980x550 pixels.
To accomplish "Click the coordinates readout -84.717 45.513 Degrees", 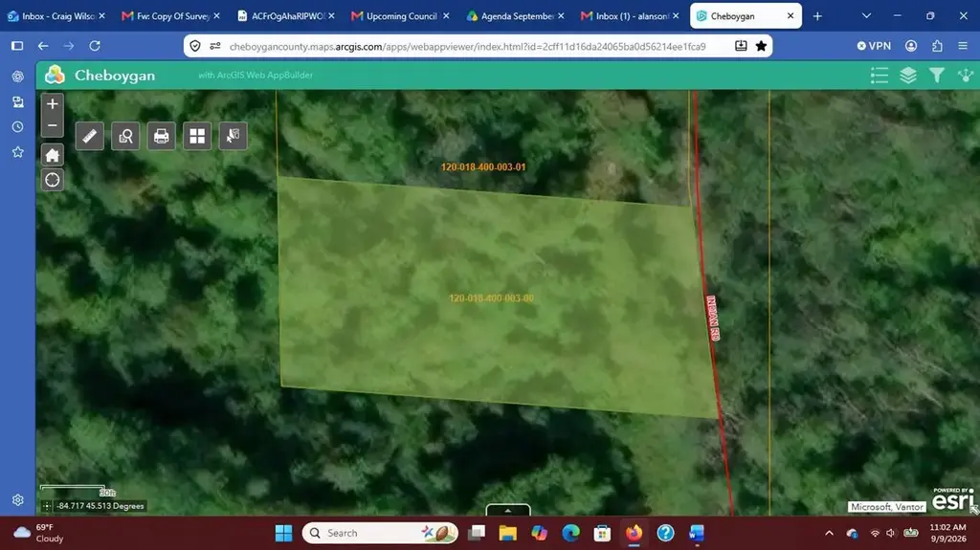I will [x=100, y=506].
